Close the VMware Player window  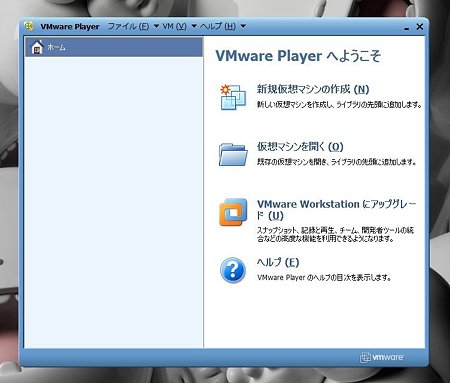(420, 27)
